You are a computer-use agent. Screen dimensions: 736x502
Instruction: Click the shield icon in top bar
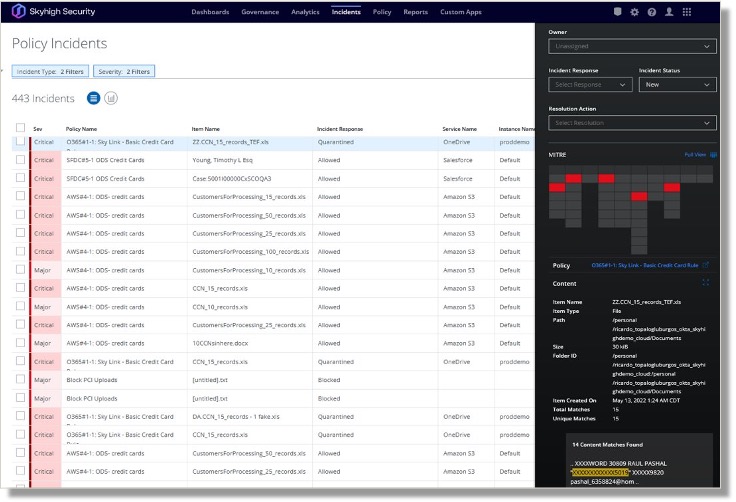click(x=617, y=12)
